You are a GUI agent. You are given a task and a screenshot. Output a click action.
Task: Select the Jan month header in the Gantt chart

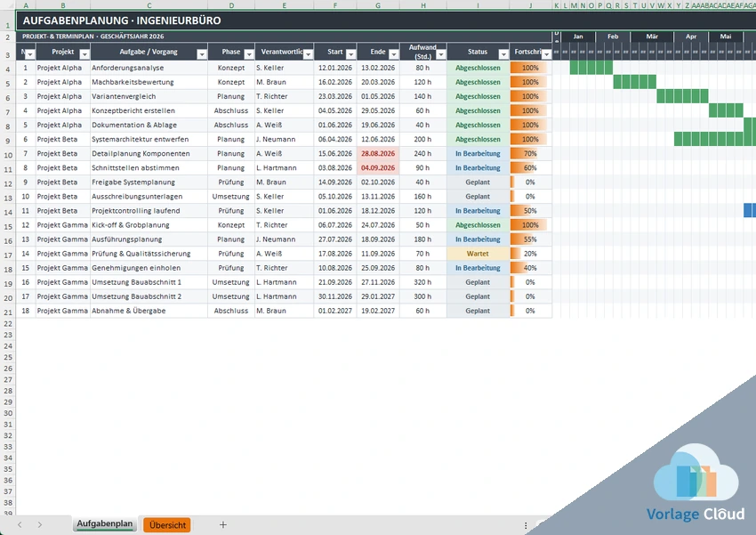[x=578, y=36]
